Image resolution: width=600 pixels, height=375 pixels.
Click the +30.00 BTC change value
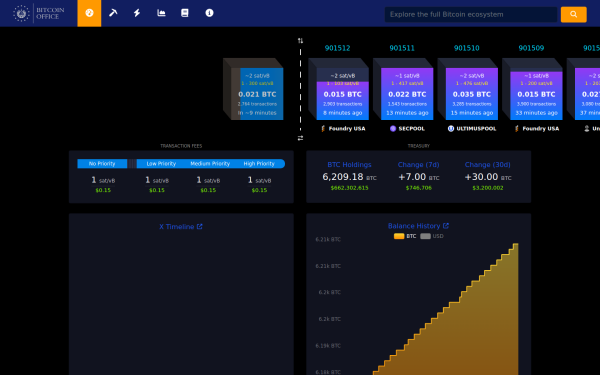[488, 177]
